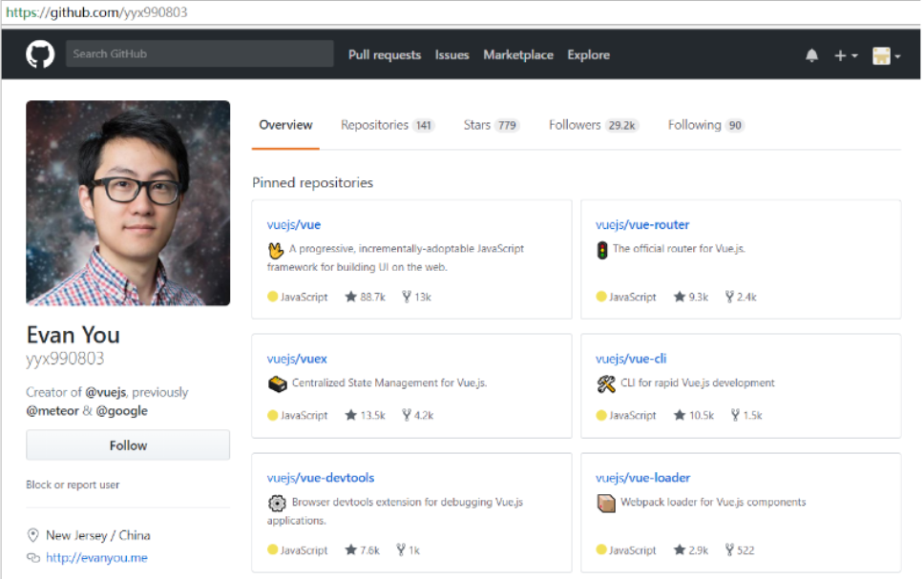Click the fork icon for vuejs/vue (13k)
Viewport: 924px width, 579px height.
click(x=406, y=297)
